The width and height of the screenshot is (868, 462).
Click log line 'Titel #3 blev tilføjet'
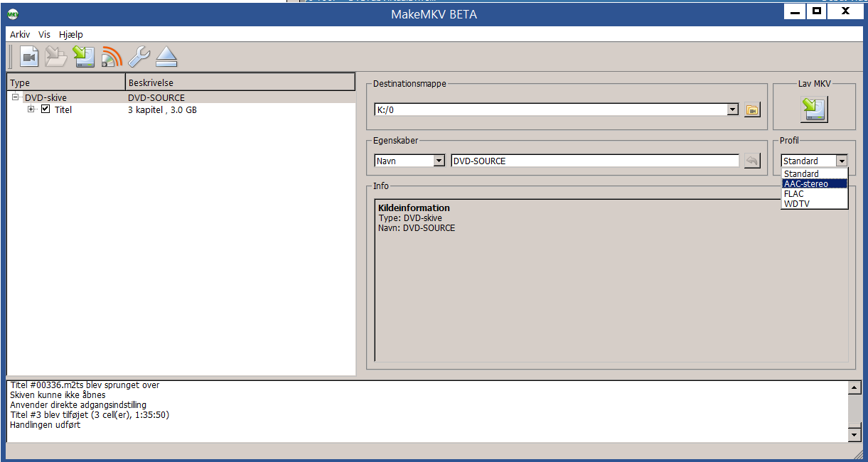(90, 414)
